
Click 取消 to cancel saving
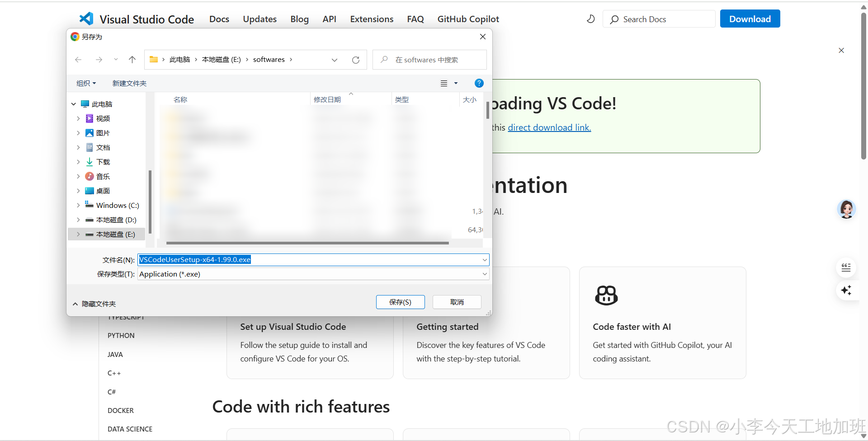pyautogui.click(x=457, y=302)
